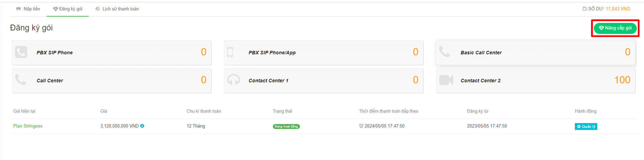Click the info icon beside the price
Screen dimensions: 644x160
(x=142, y=126)
